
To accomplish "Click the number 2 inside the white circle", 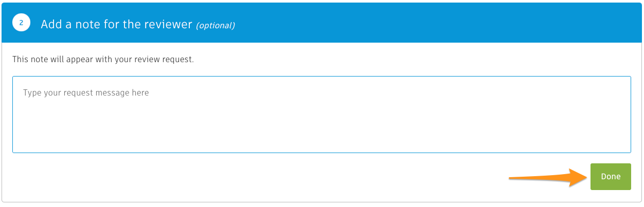I will [22, 23].
